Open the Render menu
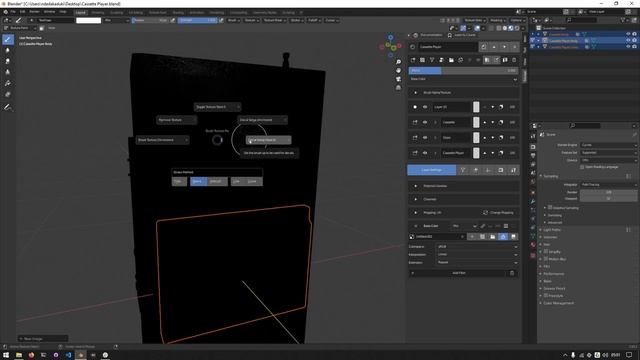The height and width of the screenshot is (360, 640). click(x=34, y=12)
